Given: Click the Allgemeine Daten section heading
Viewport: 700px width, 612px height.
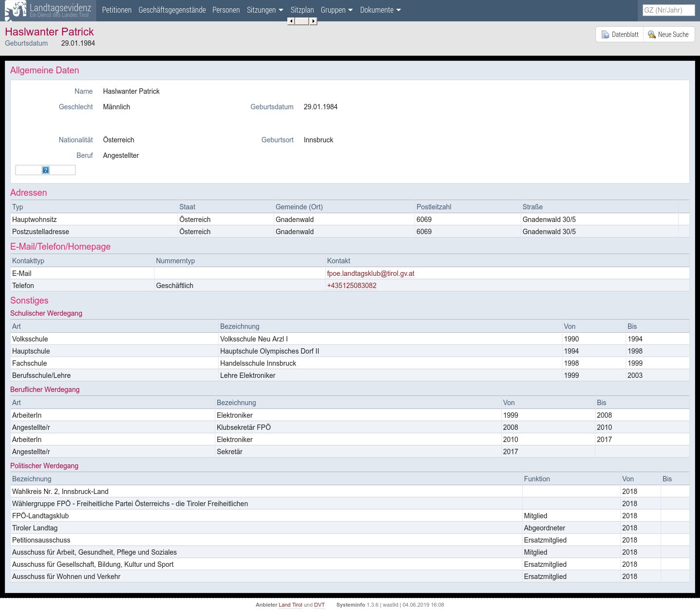Looking at the screenshot, I should pos(44,70).
